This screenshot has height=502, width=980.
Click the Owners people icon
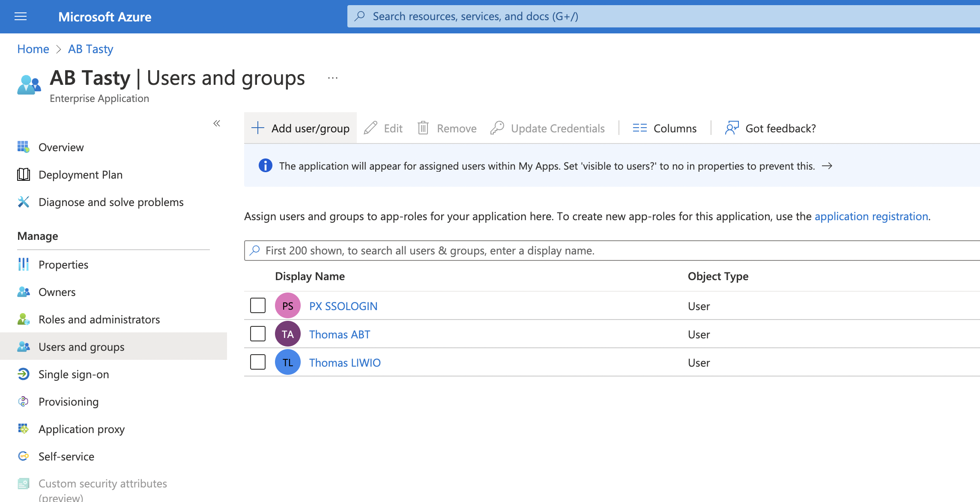coord(24,292)
